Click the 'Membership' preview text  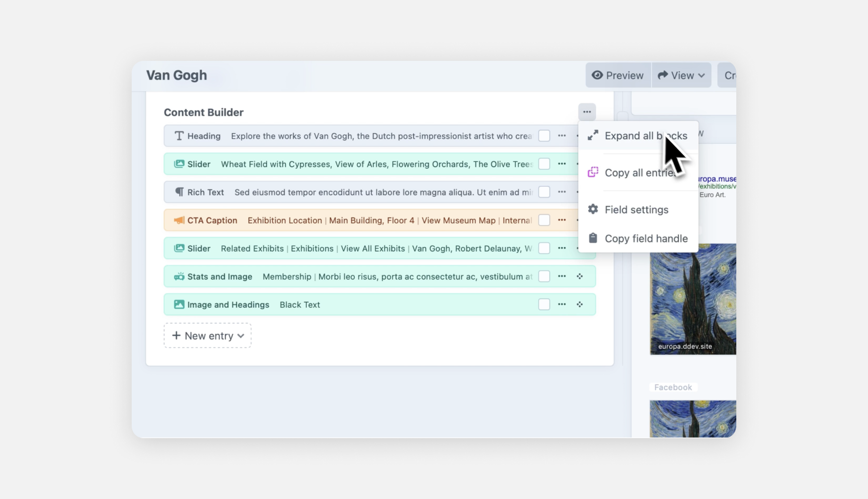point(287,276)
